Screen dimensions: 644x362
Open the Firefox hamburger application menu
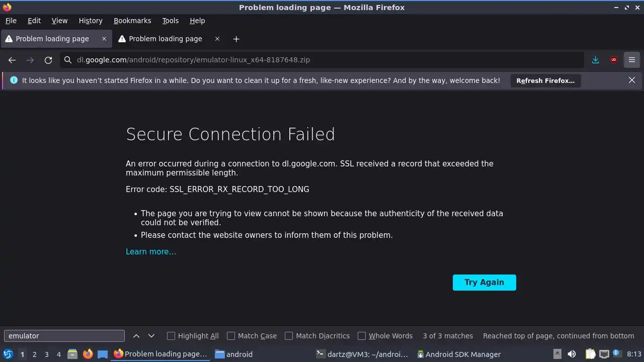pyautogui.click(x=631, y=60)
